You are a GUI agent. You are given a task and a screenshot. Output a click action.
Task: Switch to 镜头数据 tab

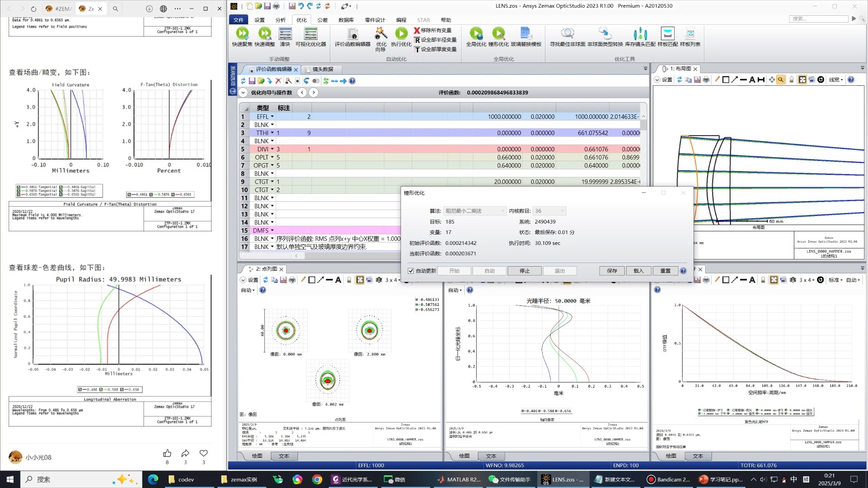click(322, 69)
